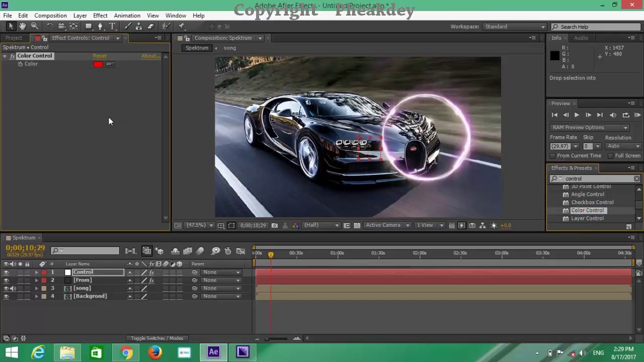Enable the From Current Time checkbox
The height and width of the screenshot is (362, 644).
click(553, 156)
